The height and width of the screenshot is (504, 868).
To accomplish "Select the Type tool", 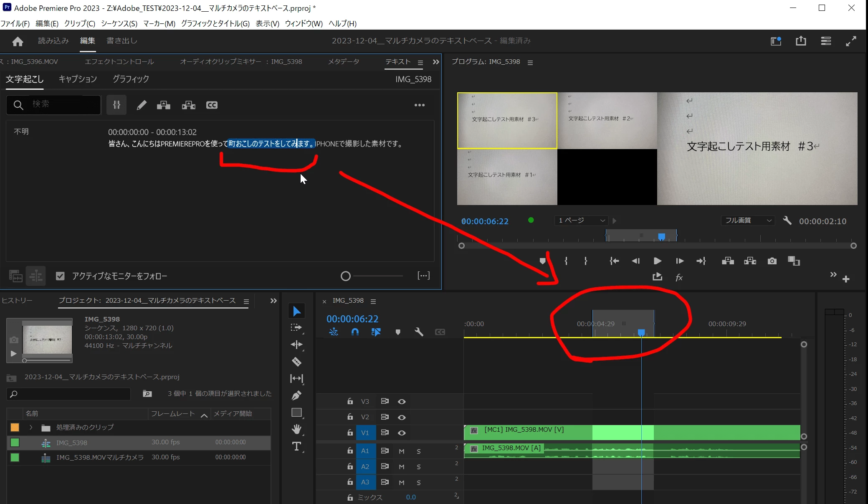I will pyautogui.click(x=296, y=446).
